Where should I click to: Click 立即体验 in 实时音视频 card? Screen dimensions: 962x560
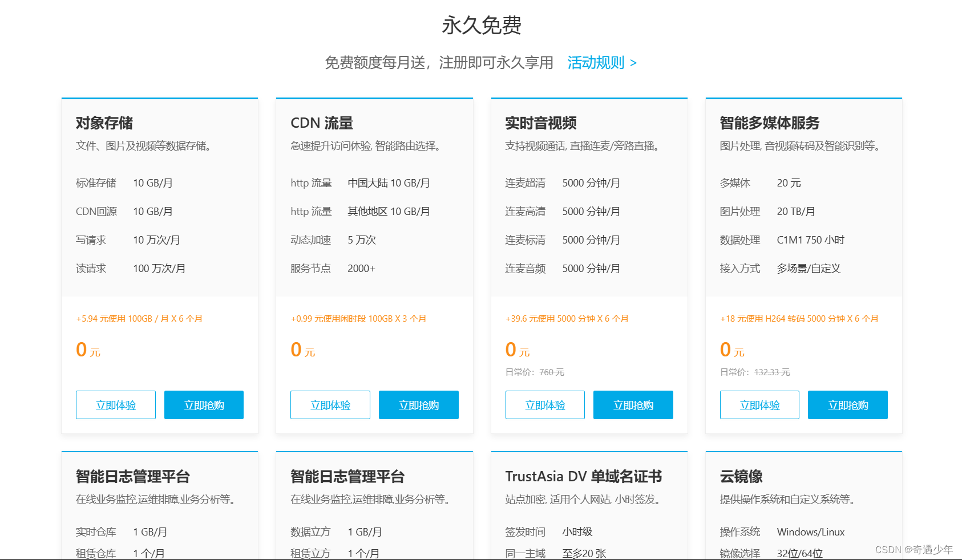pyautogui.click(x=545, y=405)
